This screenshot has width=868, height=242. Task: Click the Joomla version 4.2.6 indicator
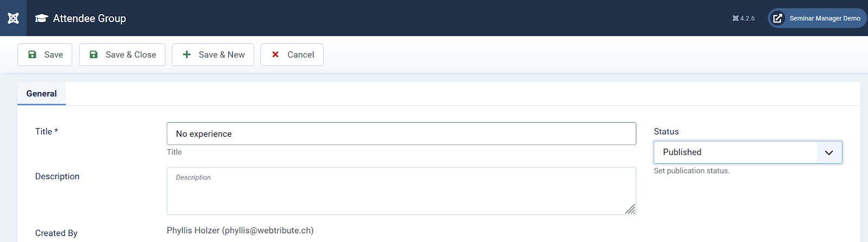(x=743, y=18)
